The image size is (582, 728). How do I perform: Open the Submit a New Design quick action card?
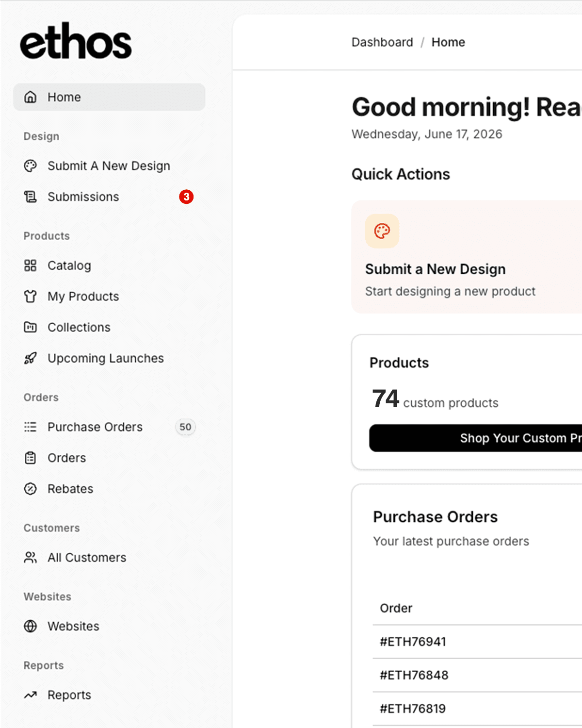[467, 257]
